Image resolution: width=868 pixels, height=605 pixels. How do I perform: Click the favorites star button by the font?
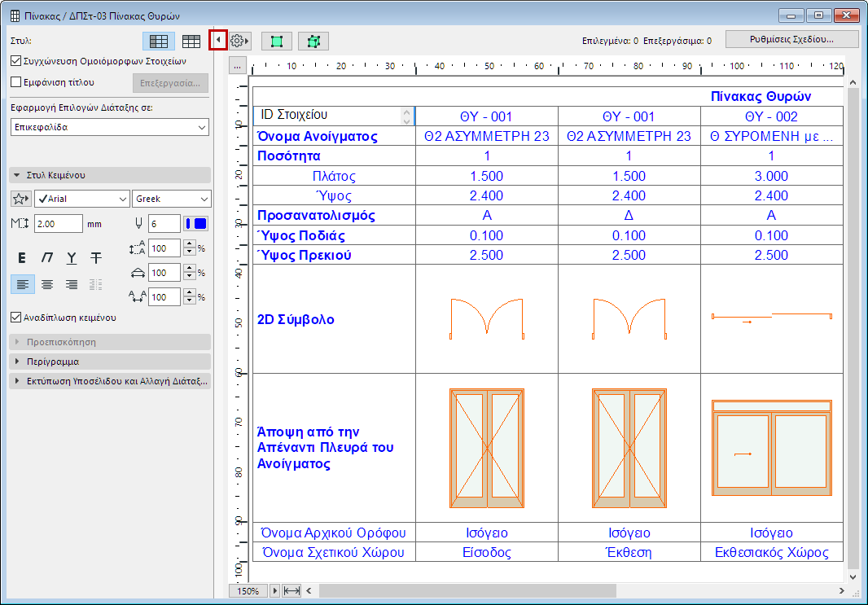(x=20, y=199)
